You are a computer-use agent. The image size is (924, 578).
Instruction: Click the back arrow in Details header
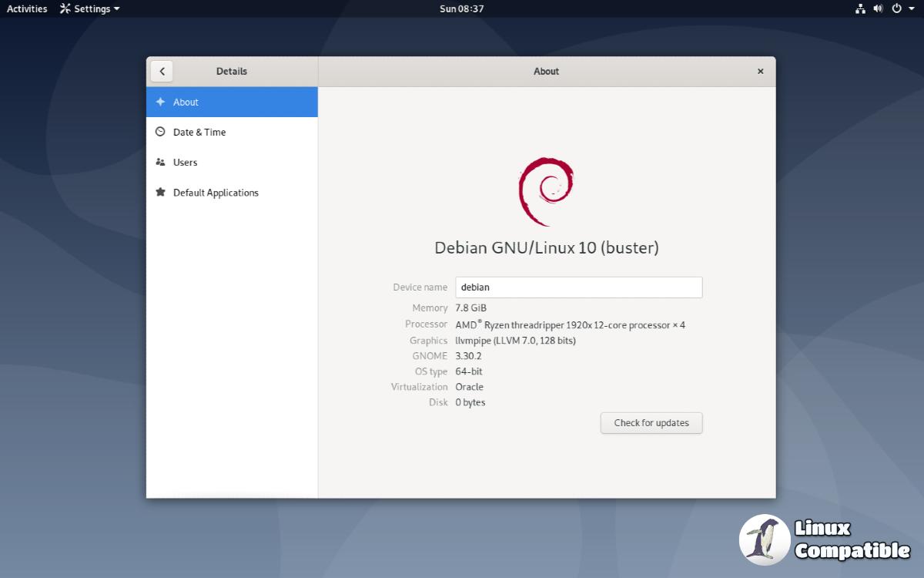(162, 71)
